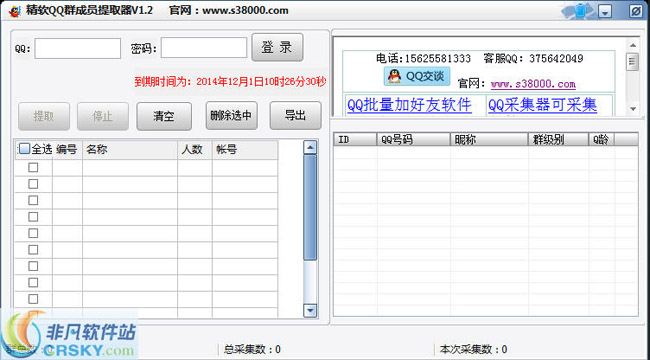This screenshot has width=650, height=360.
Task: Click the Q龄 column header
Action: (x=601, y=140)
